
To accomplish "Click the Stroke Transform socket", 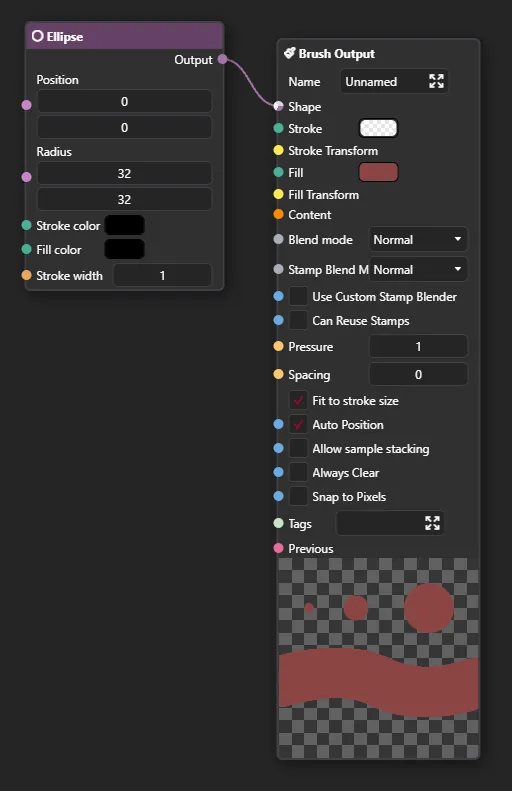I will 278,150.
